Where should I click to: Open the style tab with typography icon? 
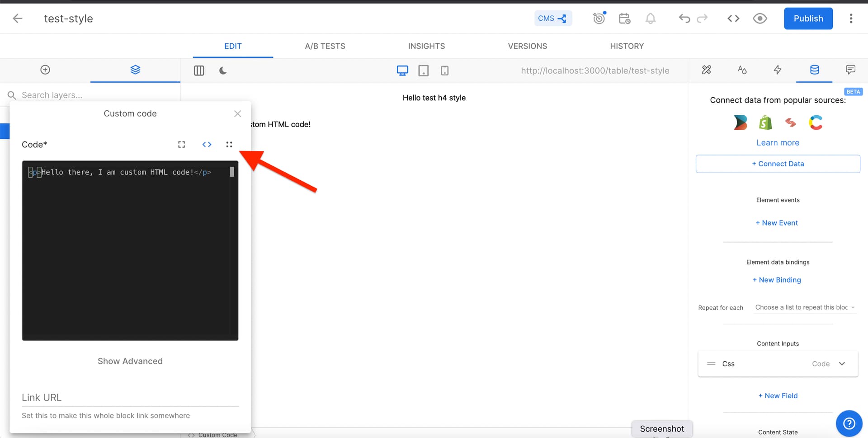(742, 70)
